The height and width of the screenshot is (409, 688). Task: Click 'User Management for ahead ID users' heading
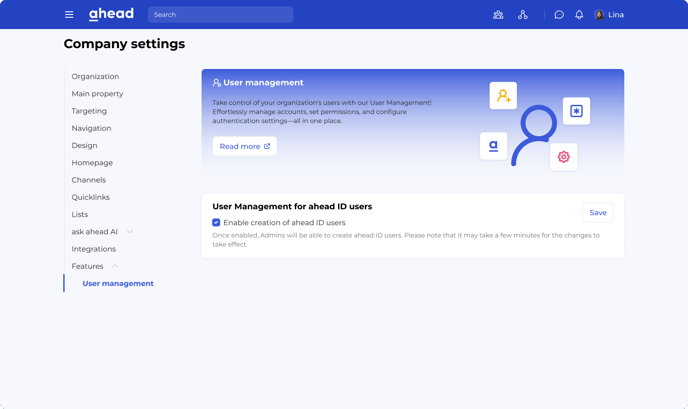point(292,206)
